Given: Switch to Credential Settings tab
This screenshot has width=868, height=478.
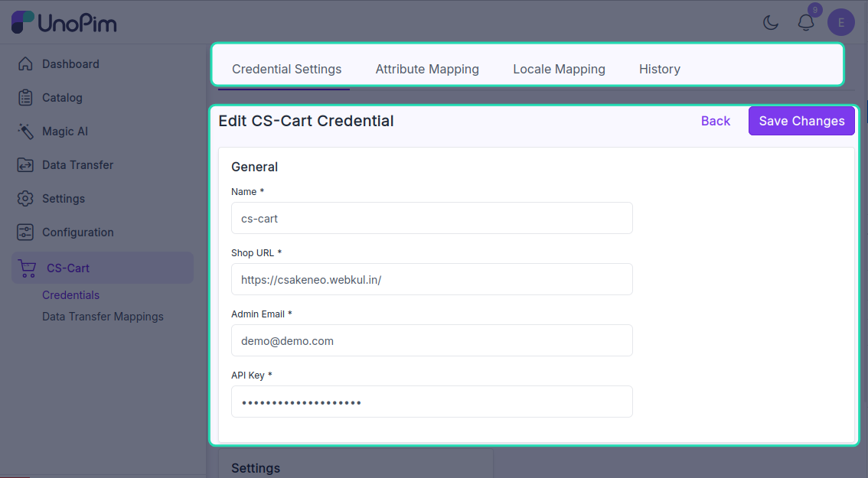Looking at the screenshot, I should [x=287, y=69].
